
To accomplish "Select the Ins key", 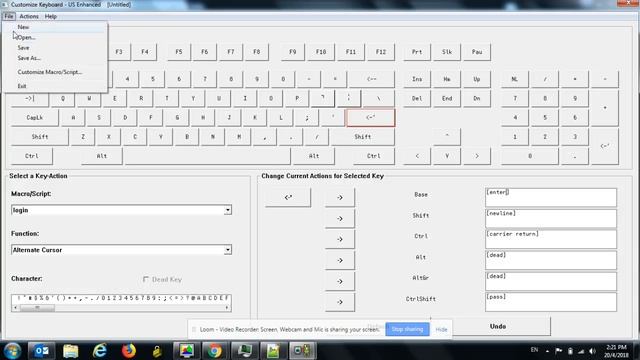I will 417,79.
